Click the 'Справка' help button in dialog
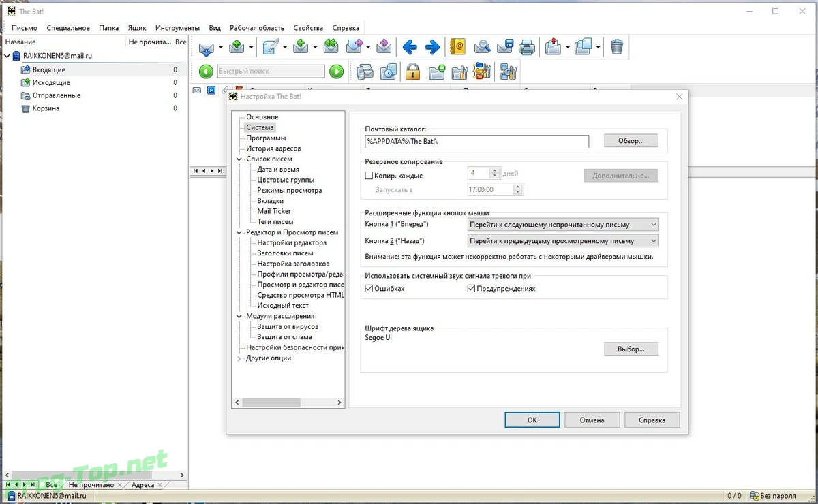Screen dimensions: 818x504 click(x=652, y=420)
